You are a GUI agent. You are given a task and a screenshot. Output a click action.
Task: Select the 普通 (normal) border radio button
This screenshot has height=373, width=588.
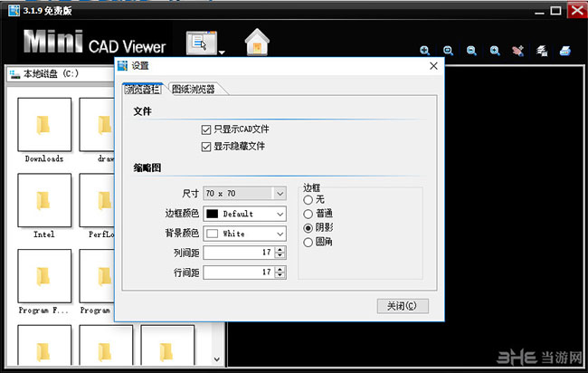tap(308, 214)
